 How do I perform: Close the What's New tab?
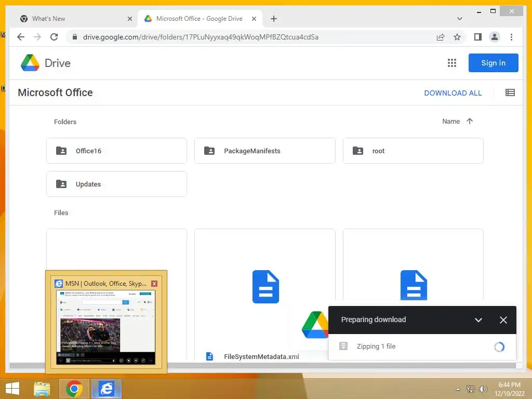coord(129,19)
